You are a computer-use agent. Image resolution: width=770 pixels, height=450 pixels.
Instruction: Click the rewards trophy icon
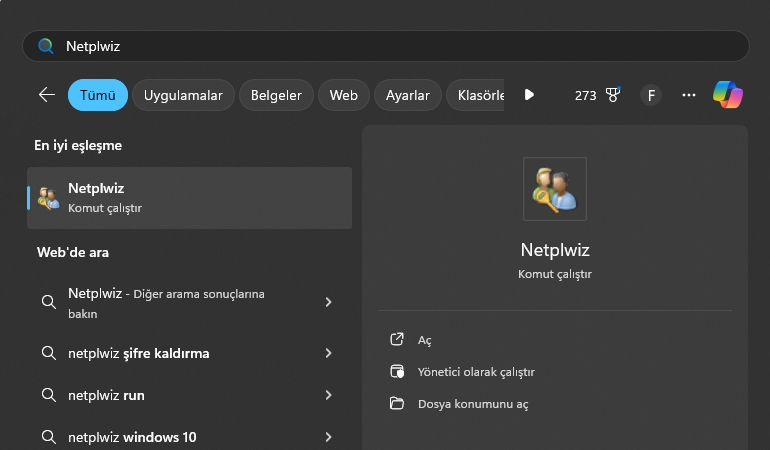[x=612, y=95]
